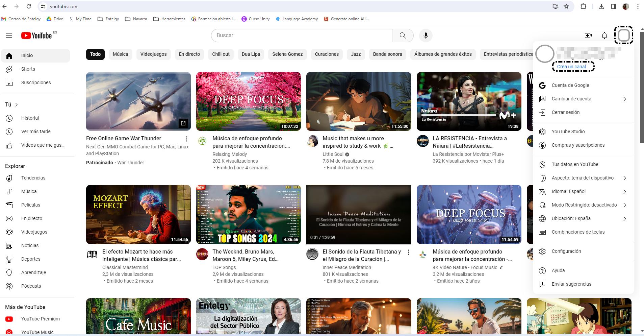Click Crea un canal link
Viewport: 644px width, 336px height.
[x=571, y=67]
